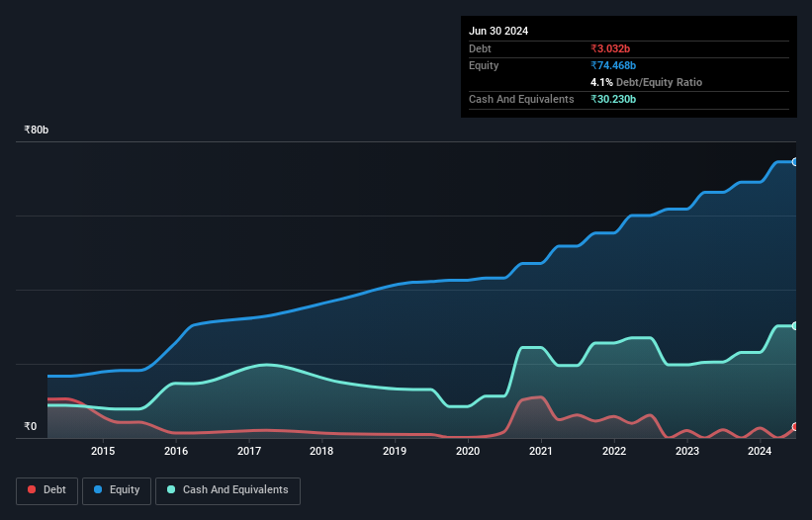Click the Equity endpoint marker on chart

[795, 162]
